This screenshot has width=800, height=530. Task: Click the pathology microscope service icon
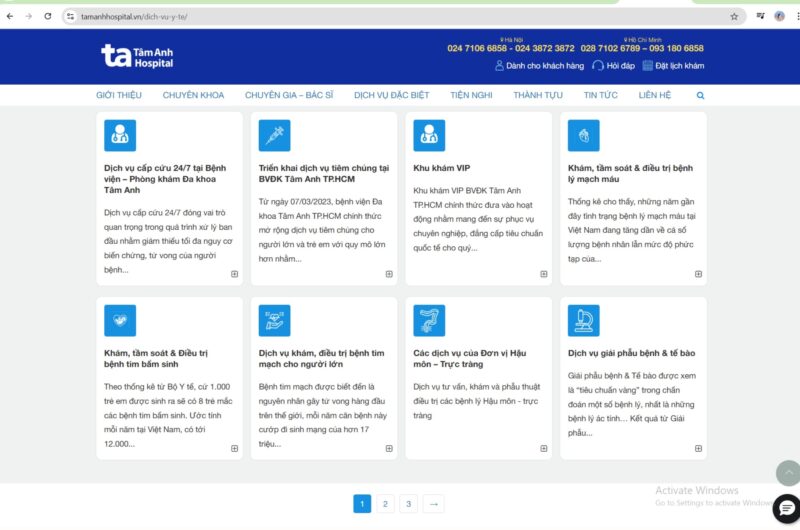click(583, 320)
